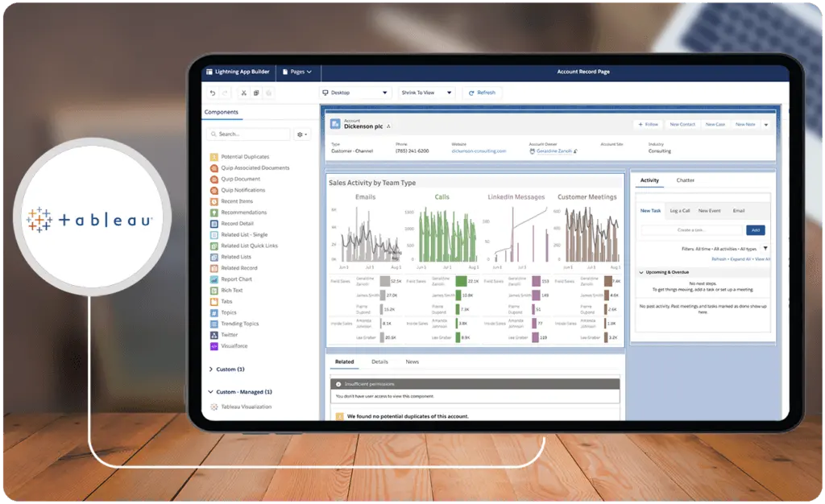Select the Report Chart component icon

click(x=214, y=279)
